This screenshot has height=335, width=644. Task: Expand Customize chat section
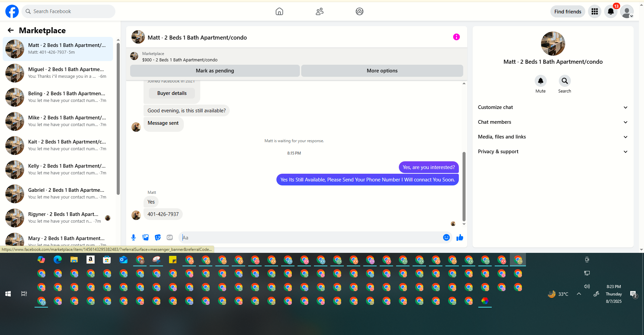pos(553,107)
